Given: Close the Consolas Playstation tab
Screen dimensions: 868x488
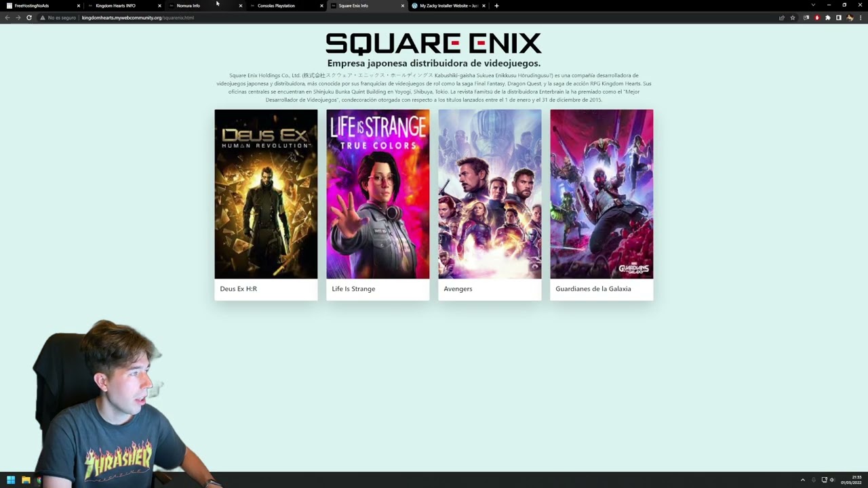Looking at the screenshot, I should [321, 5].
